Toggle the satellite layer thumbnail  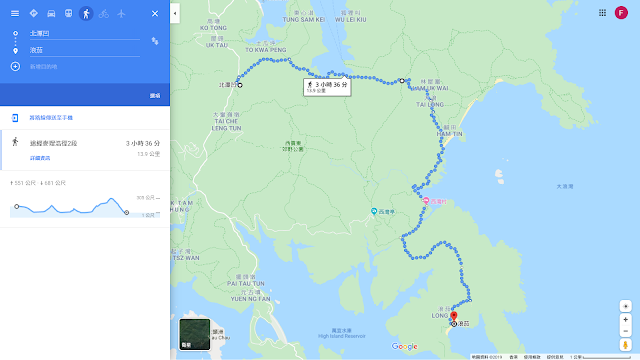coord(195,334)
